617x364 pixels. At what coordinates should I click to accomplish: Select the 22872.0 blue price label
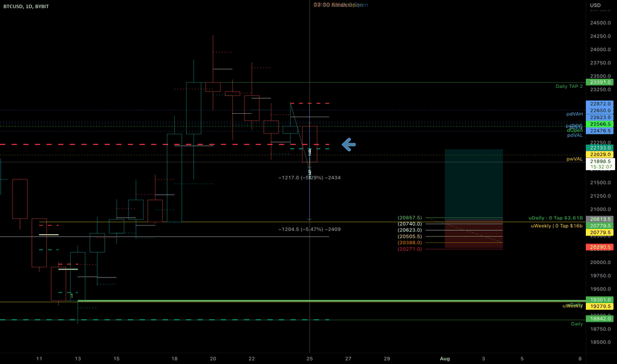pos(600,104)
